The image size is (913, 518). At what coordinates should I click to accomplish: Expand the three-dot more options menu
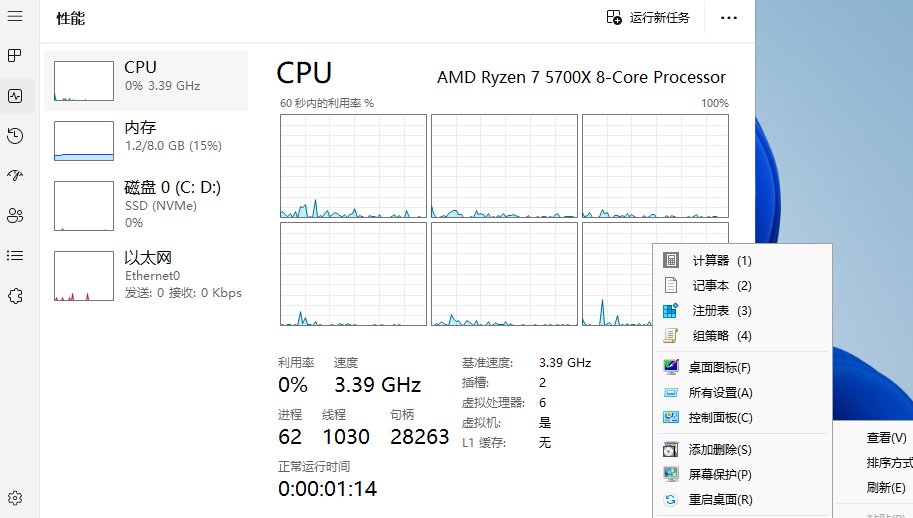729,18
